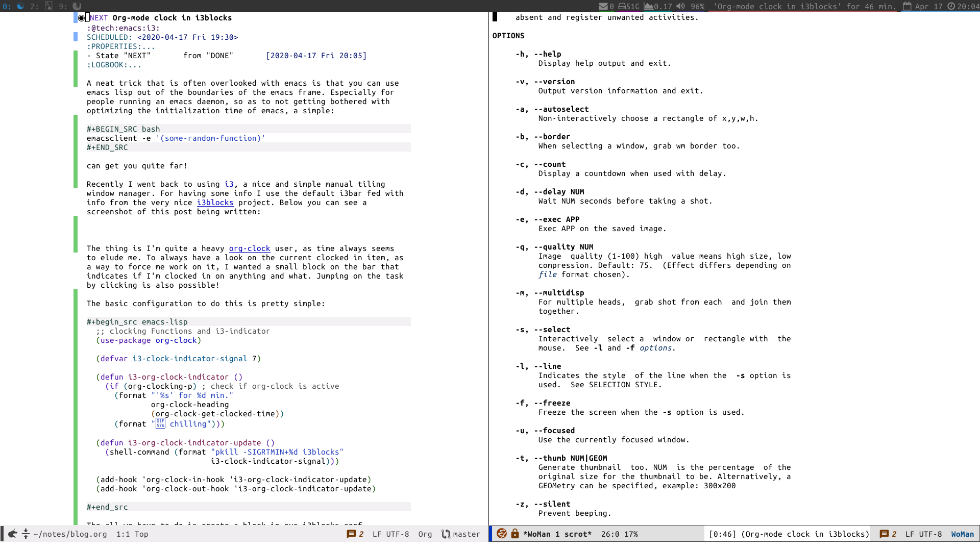This screenshot has width=980, height=551.
Task: Switch to i3 workspace 2 with card icon
Action: click(41, 6)
